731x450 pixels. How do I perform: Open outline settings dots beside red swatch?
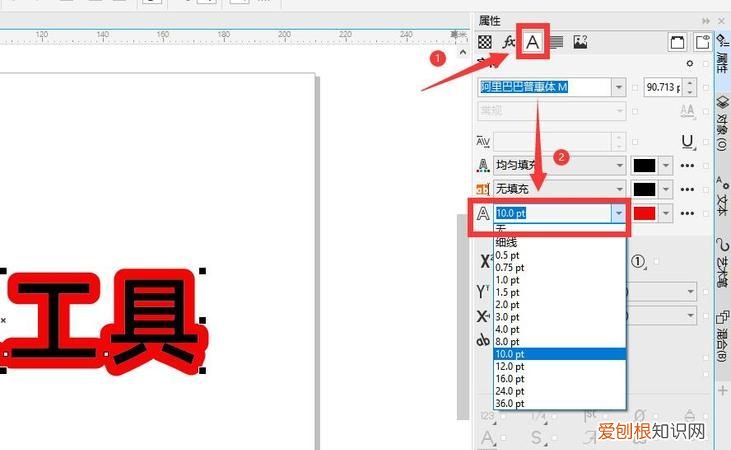pos(687,214)
